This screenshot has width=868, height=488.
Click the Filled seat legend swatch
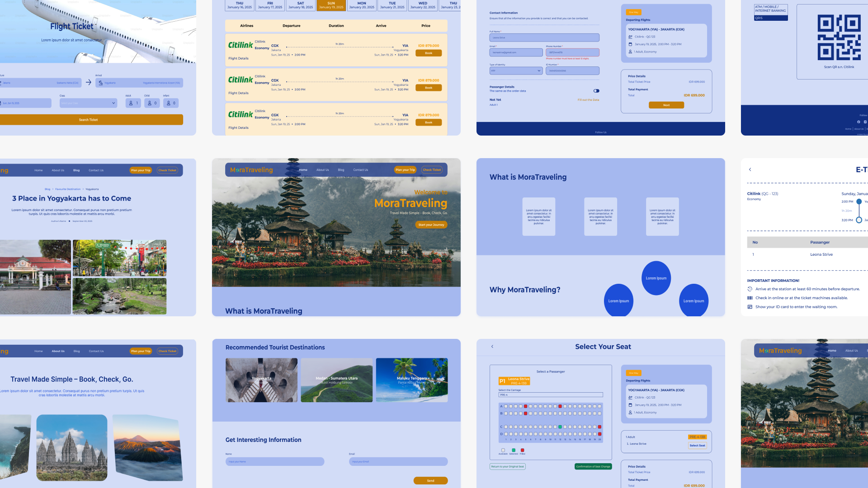click(x=522, y=450)
